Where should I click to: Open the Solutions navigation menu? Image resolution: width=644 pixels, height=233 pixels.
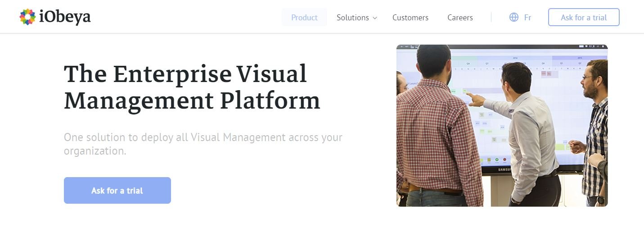click(352, 18)
